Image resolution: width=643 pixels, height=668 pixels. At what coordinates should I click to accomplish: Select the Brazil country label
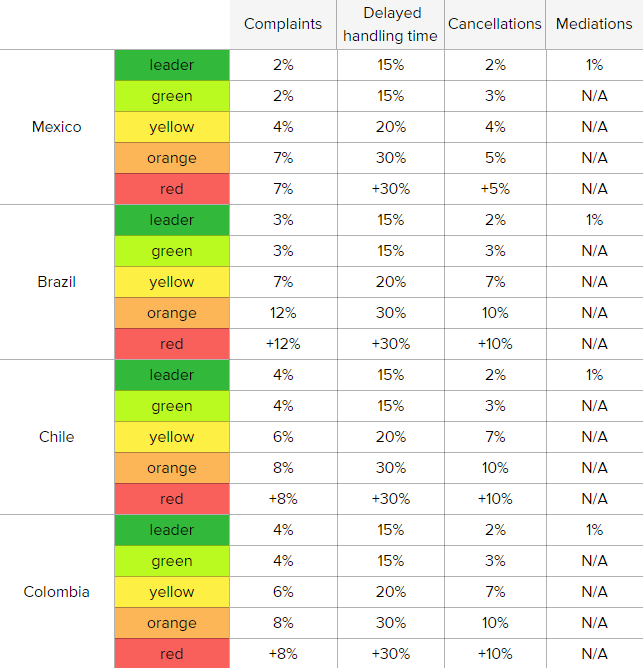(x=57, y=282)
